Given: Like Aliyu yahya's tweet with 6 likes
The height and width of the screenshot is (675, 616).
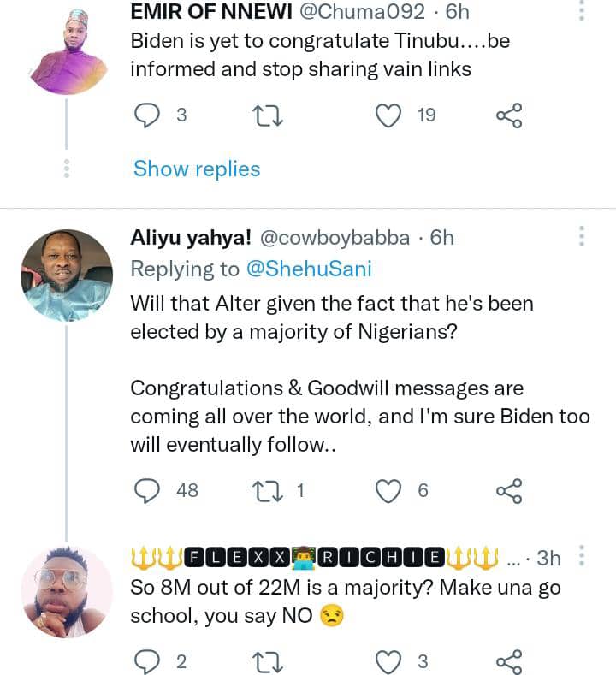Looking at the screenshot, I should click(x=390, y=490).
